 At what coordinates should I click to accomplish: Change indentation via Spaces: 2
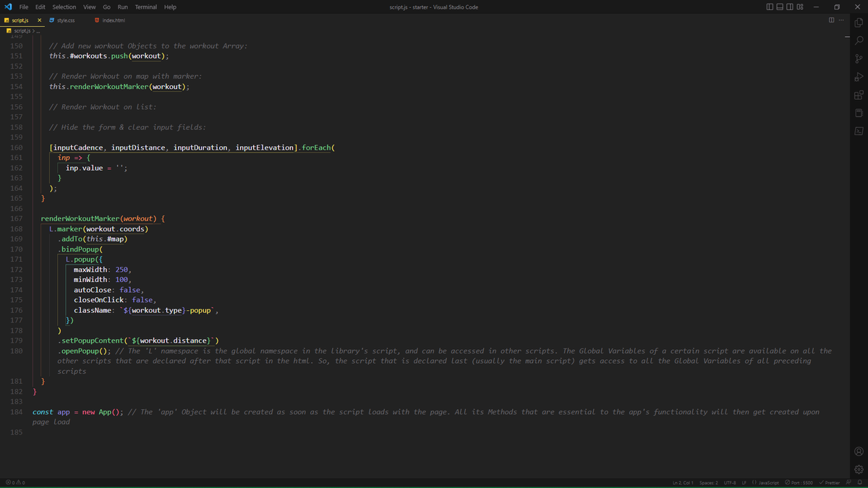point(709,482)
